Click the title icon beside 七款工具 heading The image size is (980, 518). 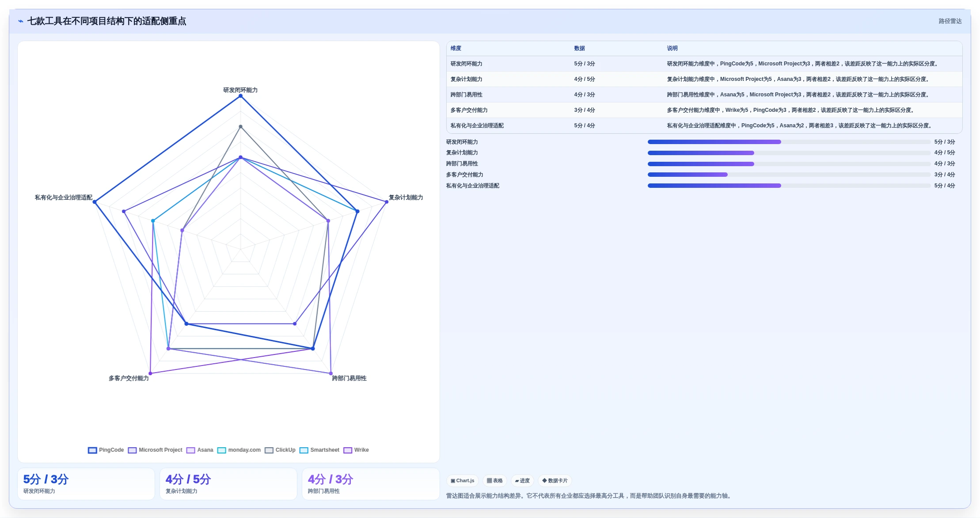pos(21,21)
